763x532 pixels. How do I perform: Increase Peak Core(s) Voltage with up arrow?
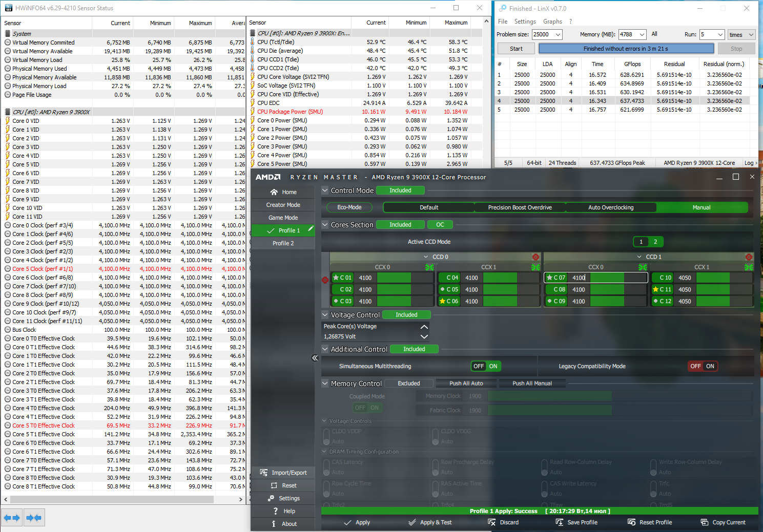tap(424, 327)
